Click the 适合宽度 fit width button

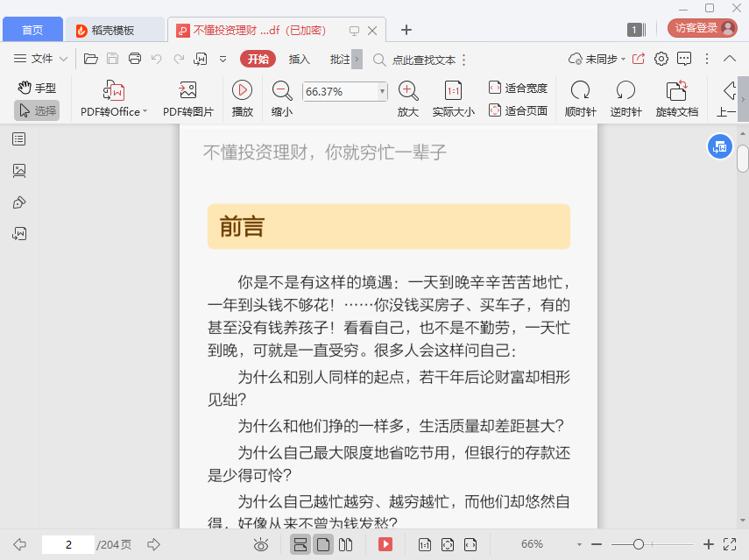(518, 88)
